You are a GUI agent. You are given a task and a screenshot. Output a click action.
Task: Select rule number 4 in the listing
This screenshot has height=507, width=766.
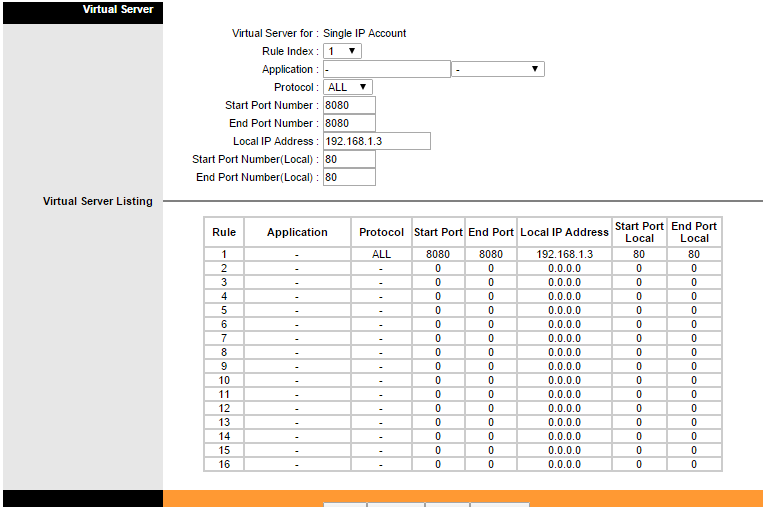pyautogui.click(x=224, y=296)
